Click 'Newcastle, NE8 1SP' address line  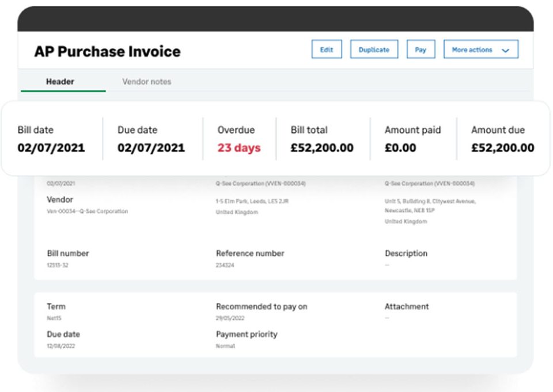click(x=410, y=211)
